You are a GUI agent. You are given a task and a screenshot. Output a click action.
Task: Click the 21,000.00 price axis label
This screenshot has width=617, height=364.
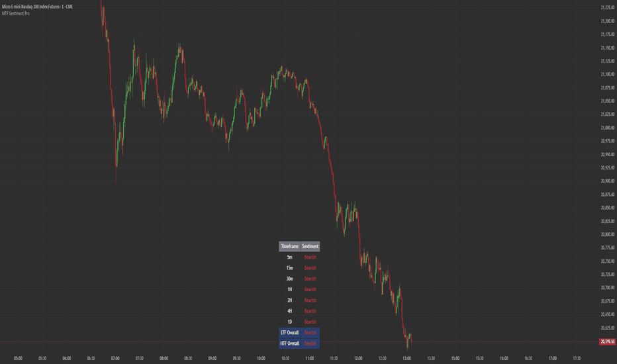[x=608, y=128]
